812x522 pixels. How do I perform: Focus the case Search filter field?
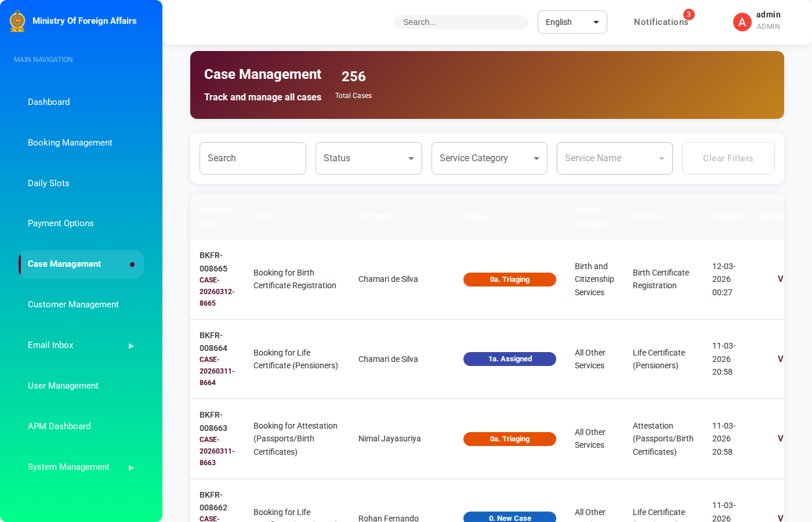[x=252, y=158]
